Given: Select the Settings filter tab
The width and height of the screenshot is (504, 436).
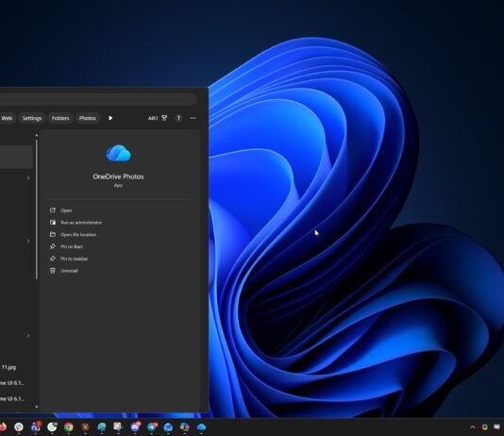Looking at the screenshot, I should [32, 118].
